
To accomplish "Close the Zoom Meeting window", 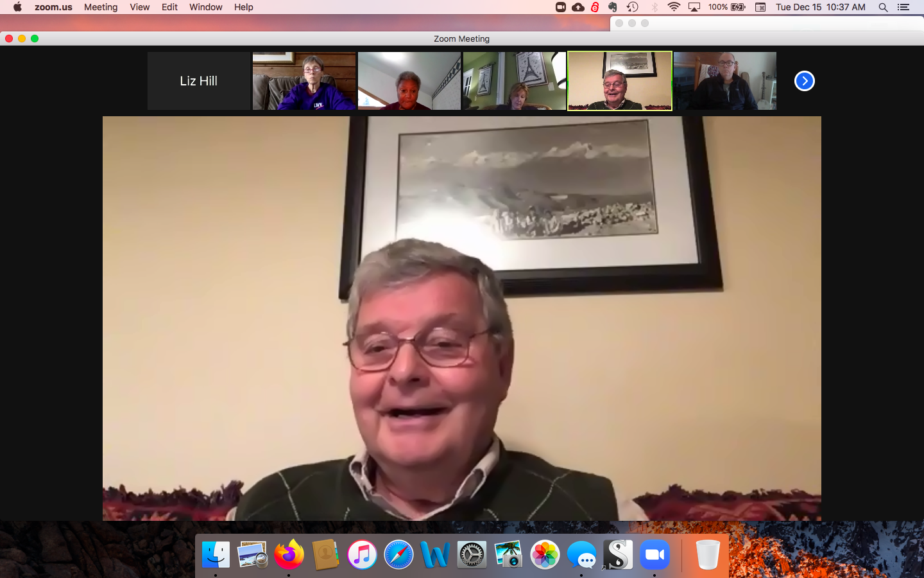I will pyautogui.click(x=9, y=39).
